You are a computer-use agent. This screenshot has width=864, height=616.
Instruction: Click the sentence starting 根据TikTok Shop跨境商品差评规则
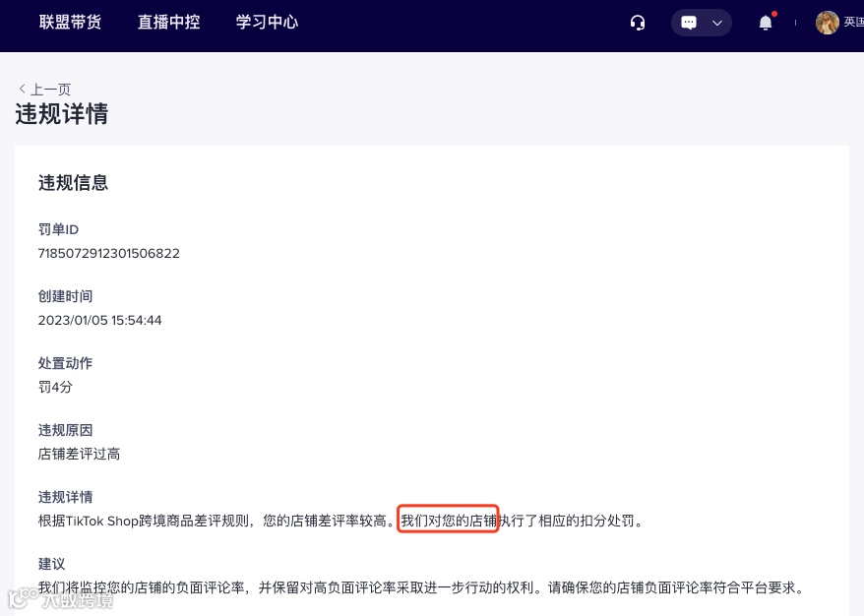coord(340,521)
